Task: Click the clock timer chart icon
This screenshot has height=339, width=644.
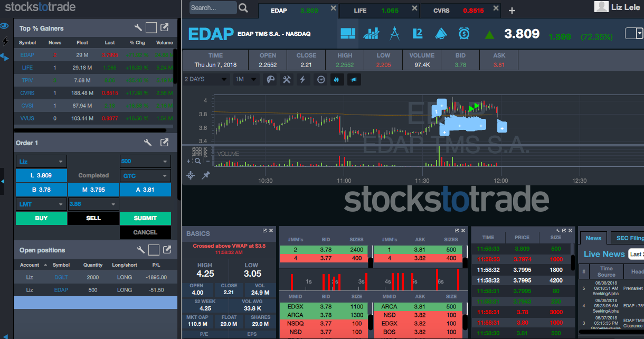Action: (x=320, y=79)
